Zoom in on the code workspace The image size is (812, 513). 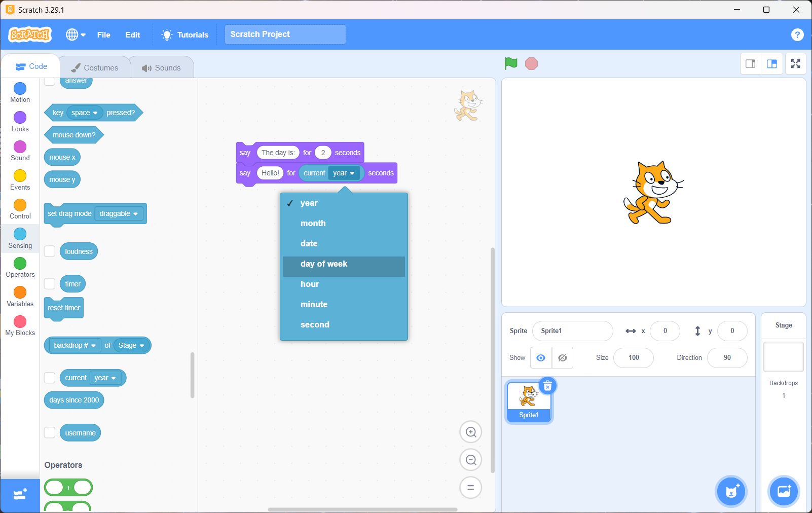tap(470, 432)
